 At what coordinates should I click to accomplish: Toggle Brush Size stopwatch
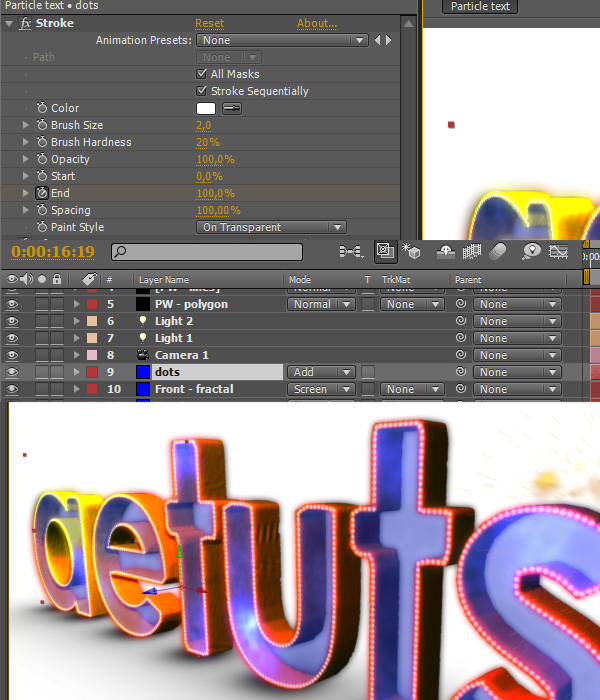pos(42,125)
